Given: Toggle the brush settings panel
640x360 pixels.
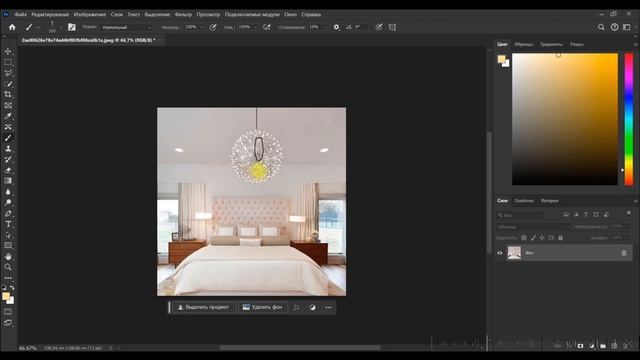Looking at the screenshot, I should [72, 27].
